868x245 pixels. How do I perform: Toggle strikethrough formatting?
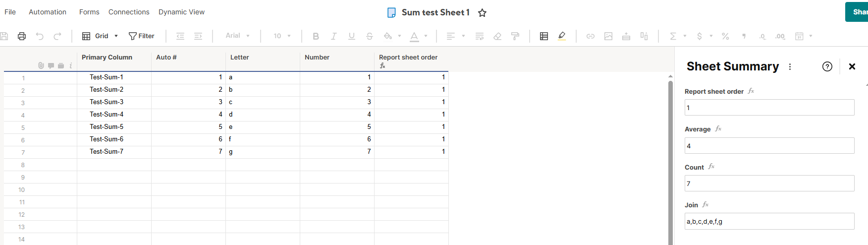pos(370,36)
